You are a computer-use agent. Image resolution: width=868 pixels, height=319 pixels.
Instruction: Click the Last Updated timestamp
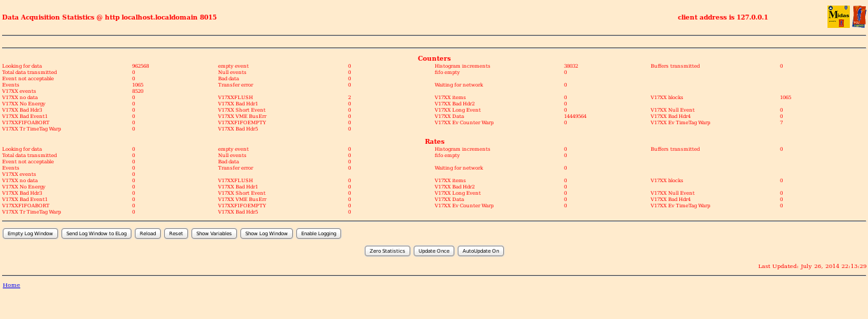[x=812, y=266]
